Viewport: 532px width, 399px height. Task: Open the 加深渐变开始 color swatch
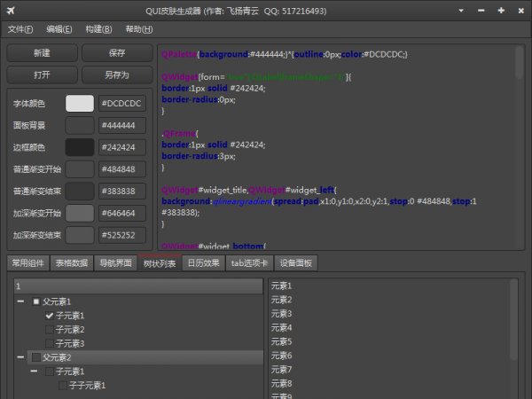[80, 213]
